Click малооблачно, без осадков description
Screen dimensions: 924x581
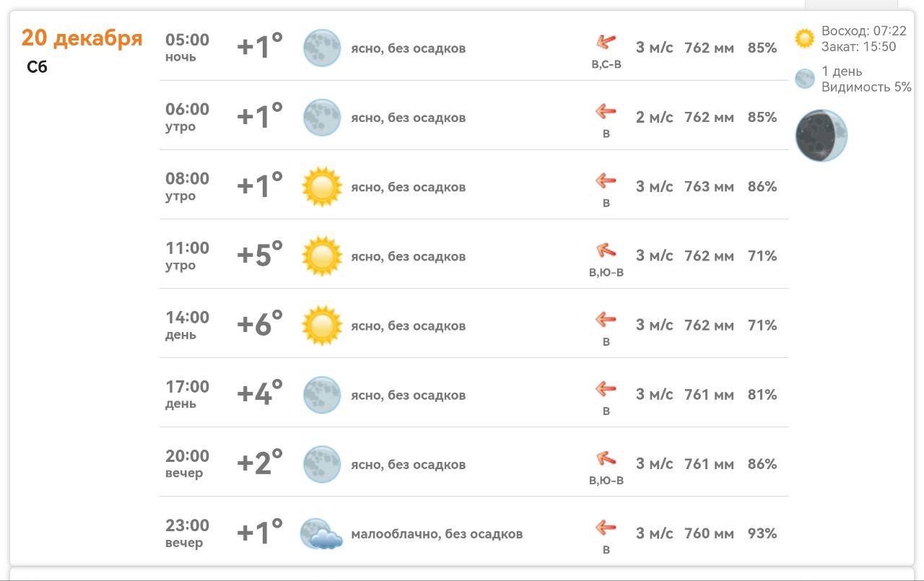(x=437, y=534)
